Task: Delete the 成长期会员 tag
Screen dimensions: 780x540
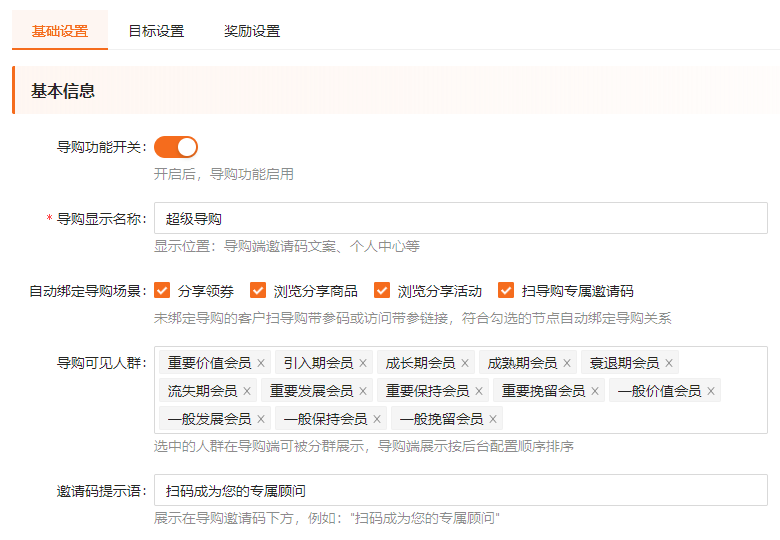Action: pyautogui.click(x=465, y=363)
